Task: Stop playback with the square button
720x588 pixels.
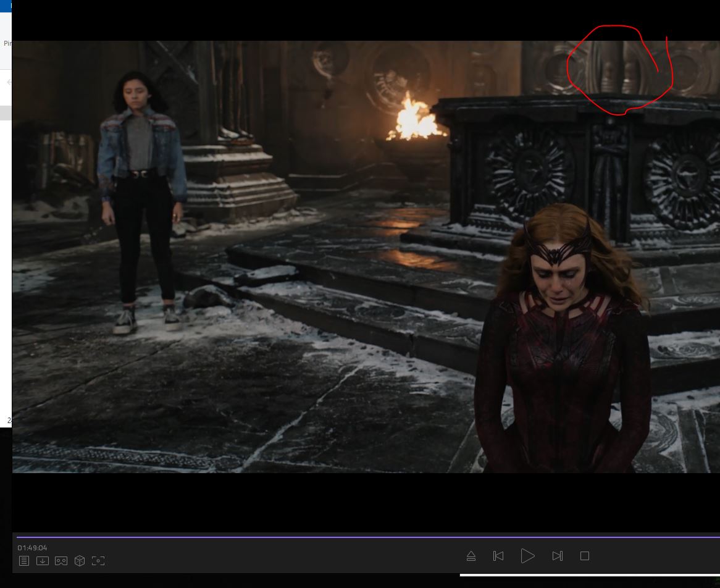Action: [x=585, y=556]
